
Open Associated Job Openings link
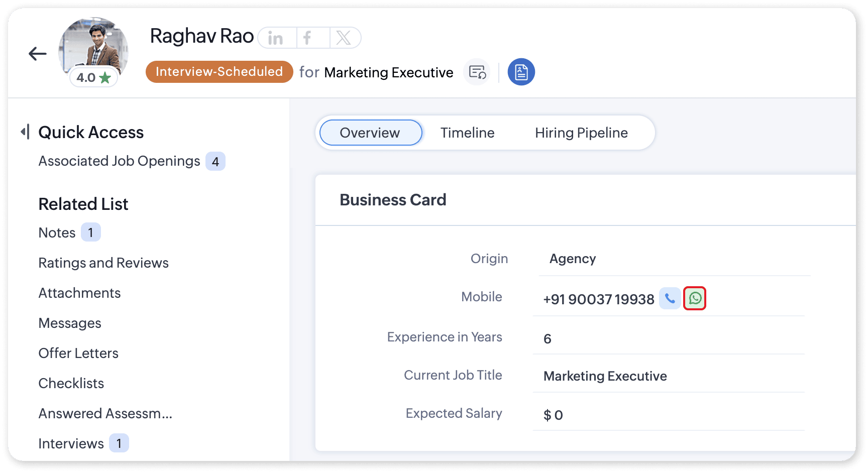120,161
